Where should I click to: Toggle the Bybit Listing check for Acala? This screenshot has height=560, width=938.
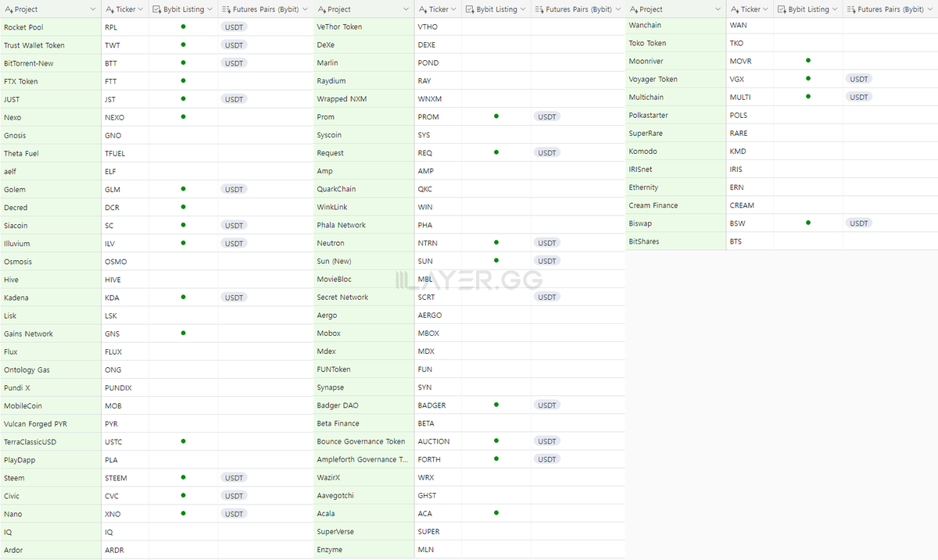point(496,512)
